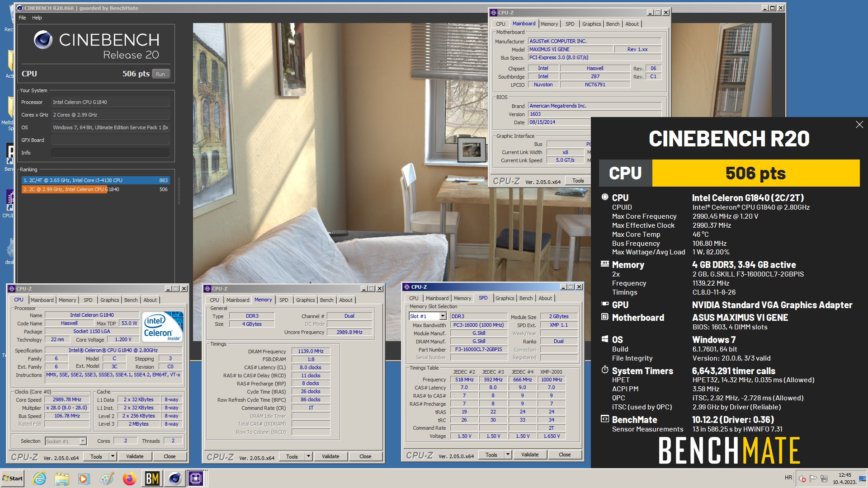Click the DRAM Frequency value 1139.0 MHz
This screenshot has height=488, width=868.
311,351
